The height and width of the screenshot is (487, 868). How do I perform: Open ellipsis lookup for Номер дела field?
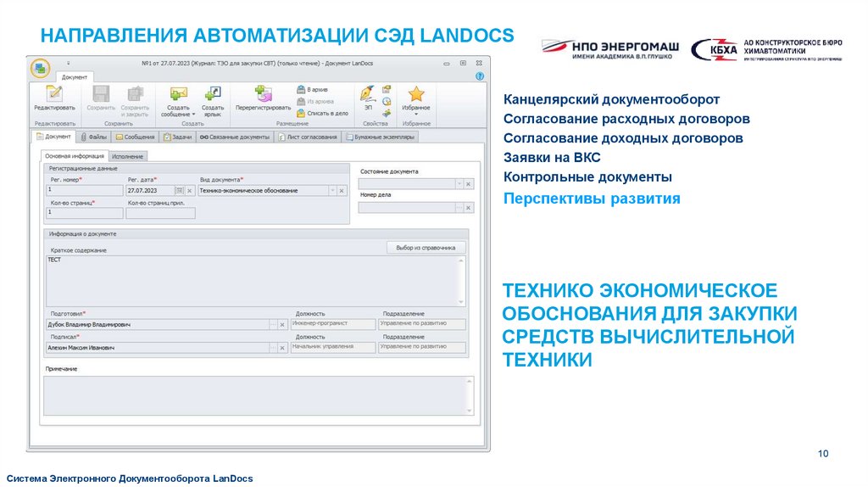459,208
